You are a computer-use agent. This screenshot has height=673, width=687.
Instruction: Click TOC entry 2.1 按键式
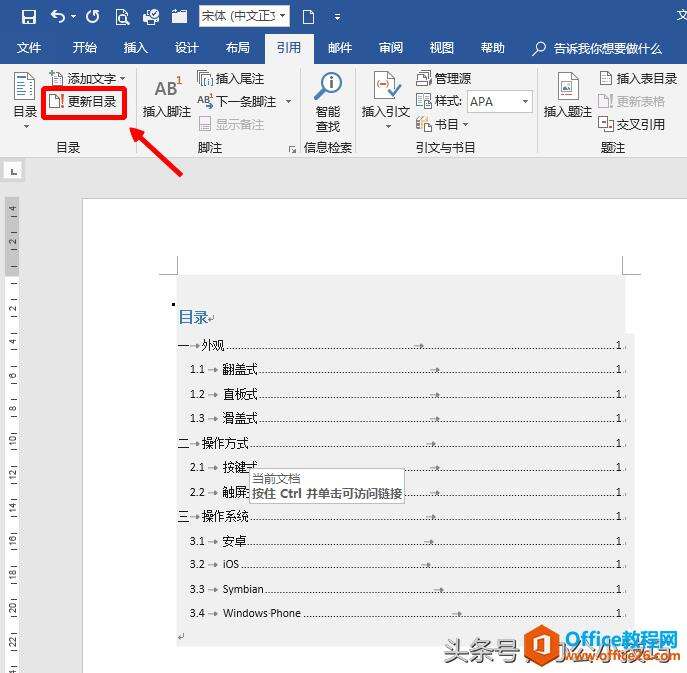(407, 467)
